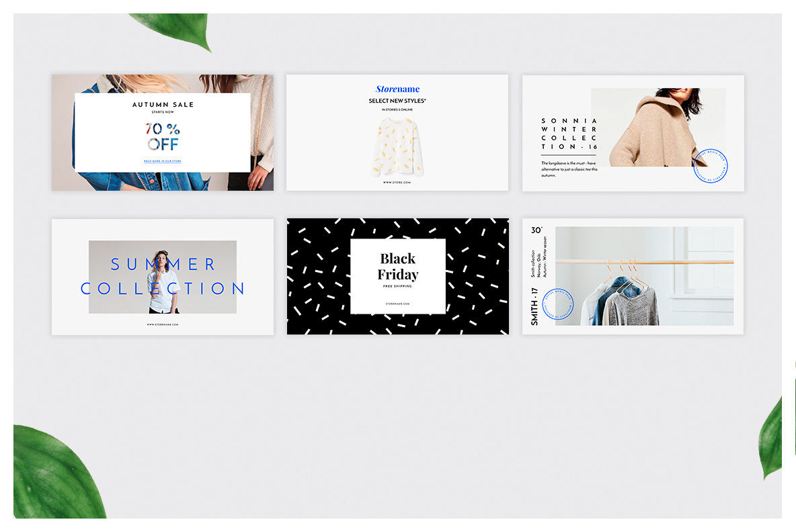Click the blue circular stamp on the winter banner

(710, 165)
